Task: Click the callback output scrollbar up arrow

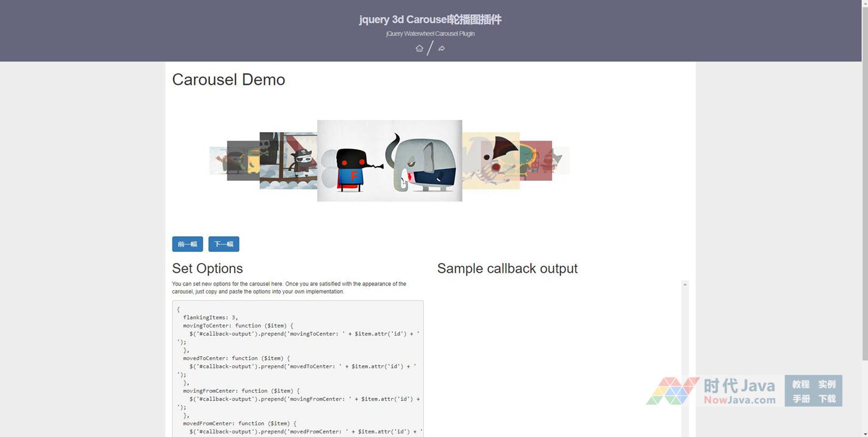Action: point(685,285)
